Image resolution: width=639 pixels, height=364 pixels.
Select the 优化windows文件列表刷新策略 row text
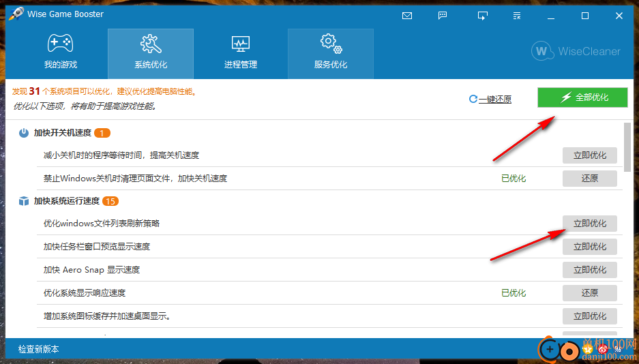point(102,224)
